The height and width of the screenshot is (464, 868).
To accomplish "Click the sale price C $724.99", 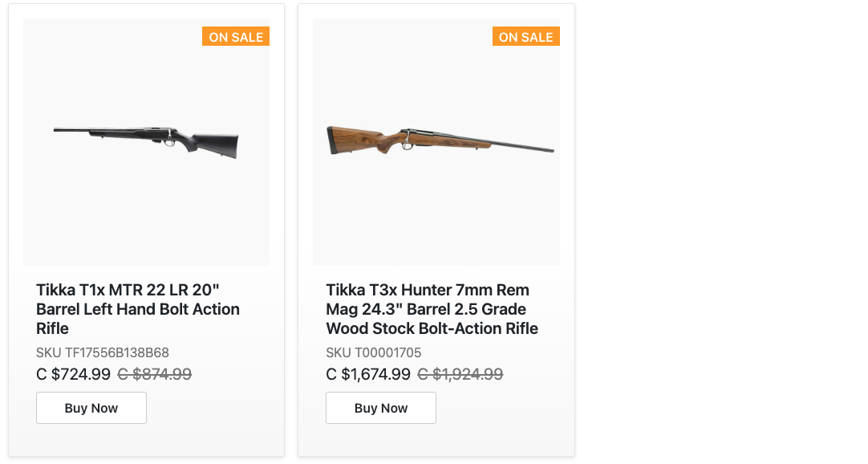I will coord(74,374).
